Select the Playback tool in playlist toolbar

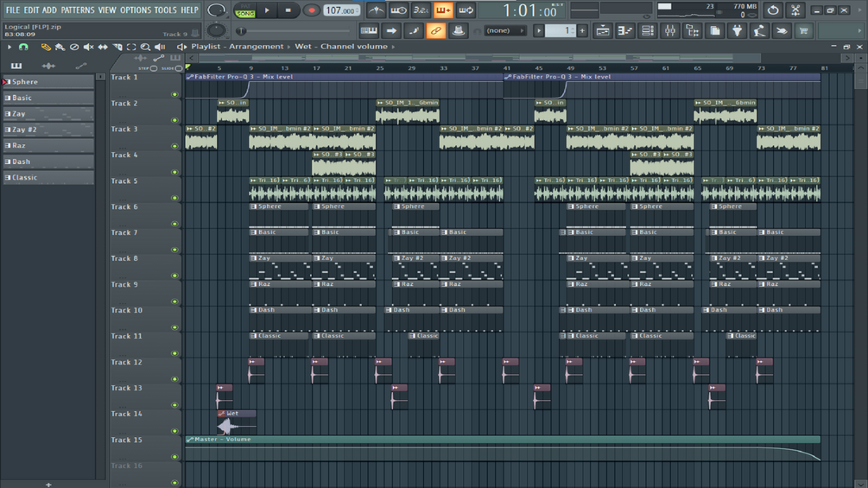pyautogui.click(x=160, y=47)
